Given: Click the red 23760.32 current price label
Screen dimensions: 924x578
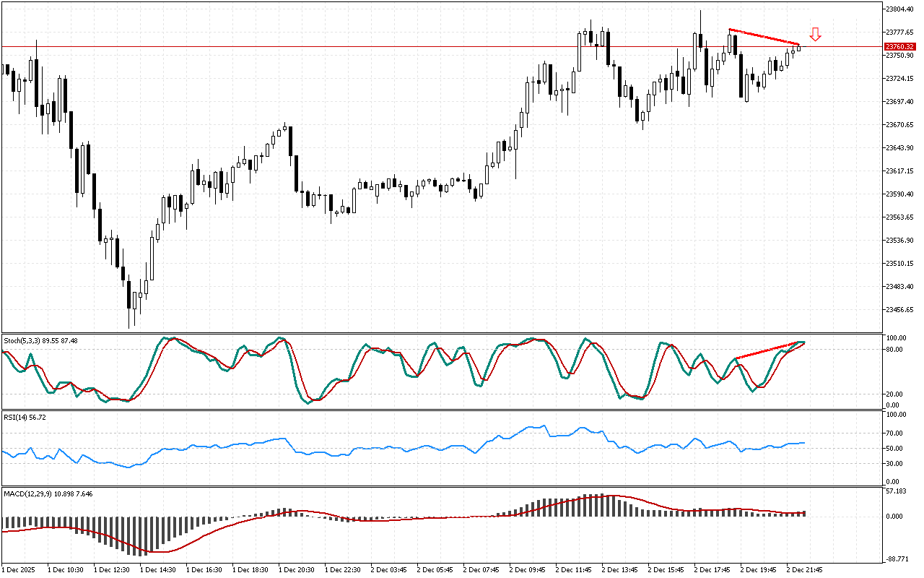Looking at the screenshot, I should 899,46.
